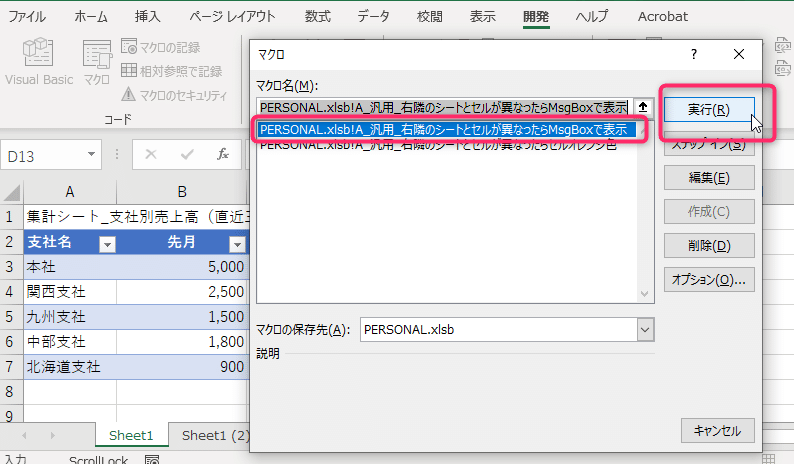Image resolution: width=794 pixels, height=464 pixels.
Task: Select macro ending セルオレンジ色 in list
Action: [438, 145]
